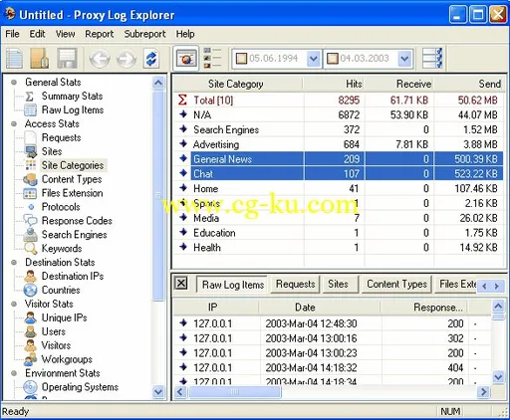Click the filter checklist toolbar icon
The width and height of the screenshot is (510, 420).
point(432,59)
